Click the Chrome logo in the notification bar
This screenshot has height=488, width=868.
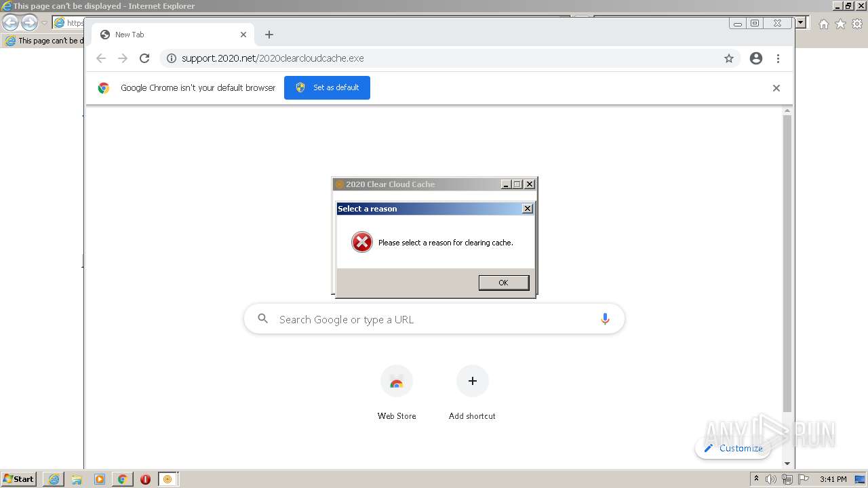pyautogui.click(x=104, y=88)
